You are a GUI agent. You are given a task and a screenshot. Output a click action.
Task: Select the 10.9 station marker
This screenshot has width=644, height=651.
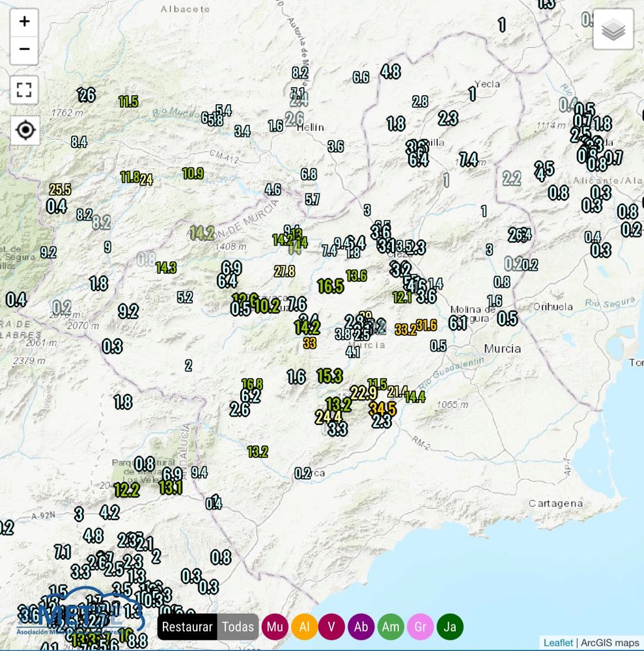tap(193, 174)
